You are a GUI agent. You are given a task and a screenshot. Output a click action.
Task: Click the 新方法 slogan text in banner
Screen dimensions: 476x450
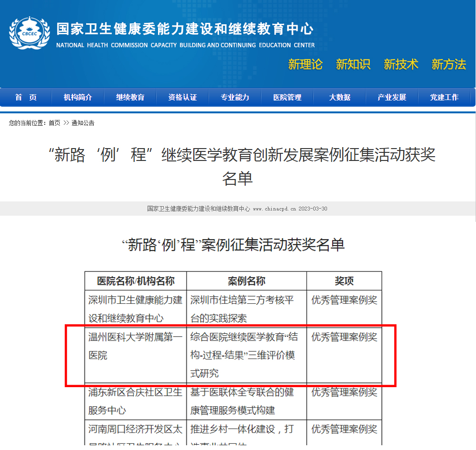[448, 64]
